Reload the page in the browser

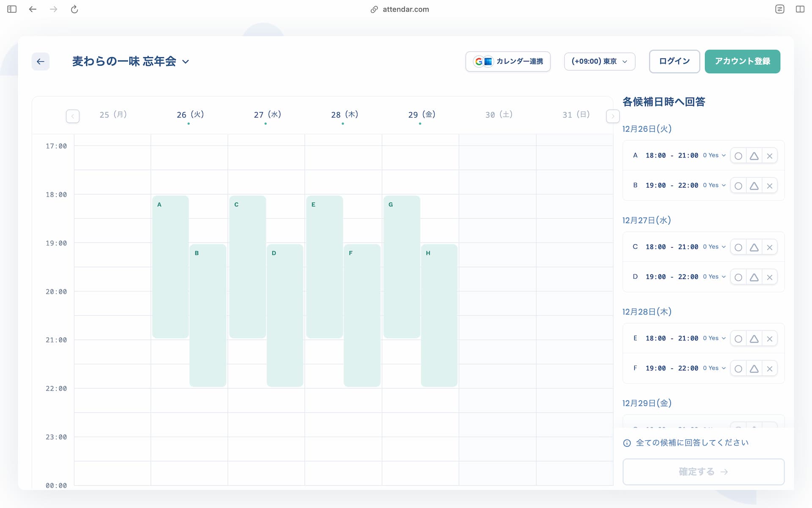pyautogui.click(x=74, y=9)
